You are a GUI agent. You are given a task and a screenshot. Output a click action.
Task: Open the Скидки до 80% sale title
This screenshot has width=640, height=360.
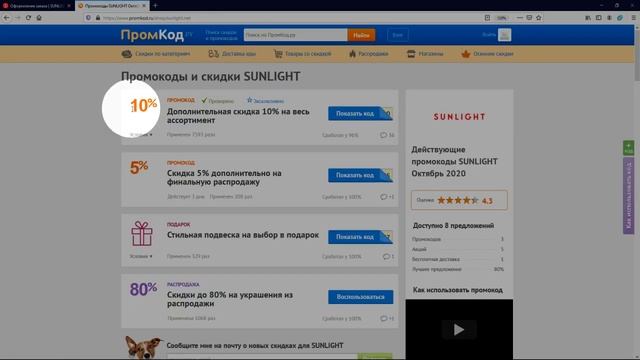click(x=230, y=299)
